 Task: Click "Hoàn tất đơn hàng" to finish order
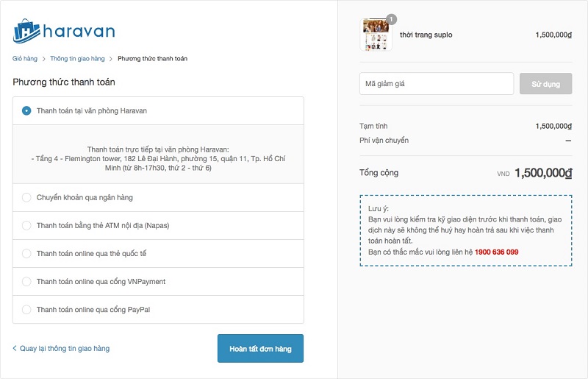tap(260, 348)
